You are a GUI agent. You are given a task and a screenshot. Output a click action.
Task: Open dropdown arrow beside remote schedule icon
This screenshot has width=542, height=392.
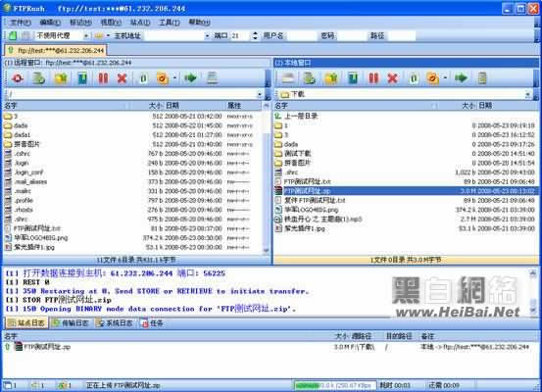(175, 78)
